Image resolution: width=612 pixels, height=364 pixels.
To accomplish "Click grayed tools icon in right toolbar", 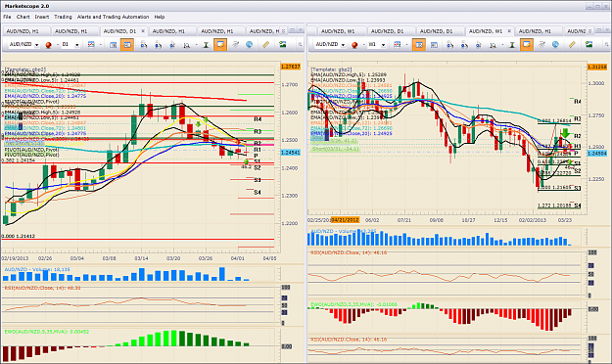I will (x=541, y=45).
